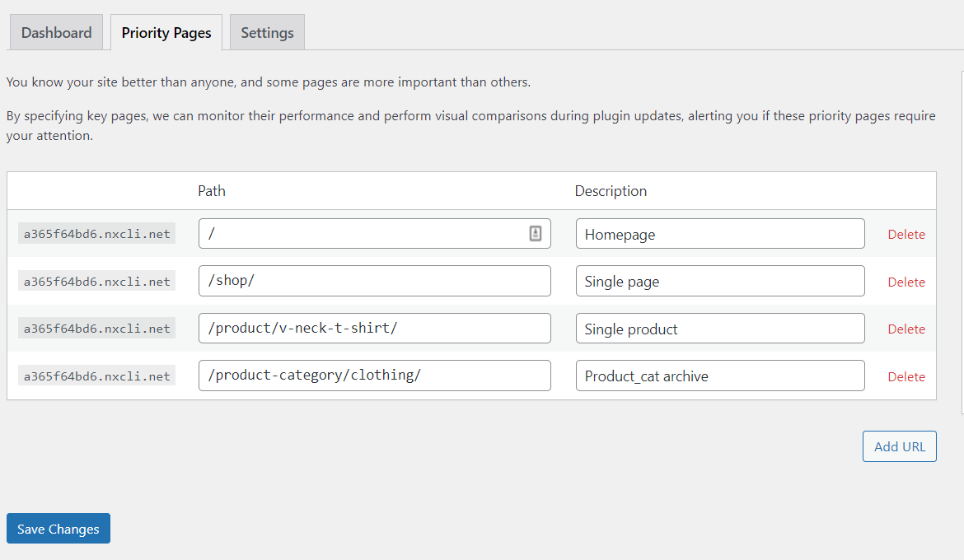Switch to the Dashboard tab
The height and width of the screenshot is (560, 964).
[56, 33]
